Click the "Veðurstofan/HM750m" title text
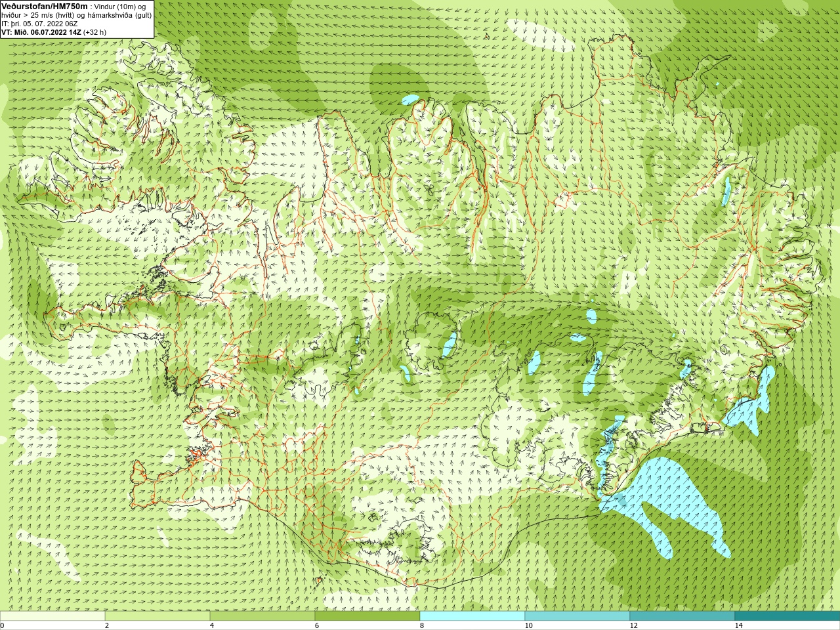 click(45, 6)
